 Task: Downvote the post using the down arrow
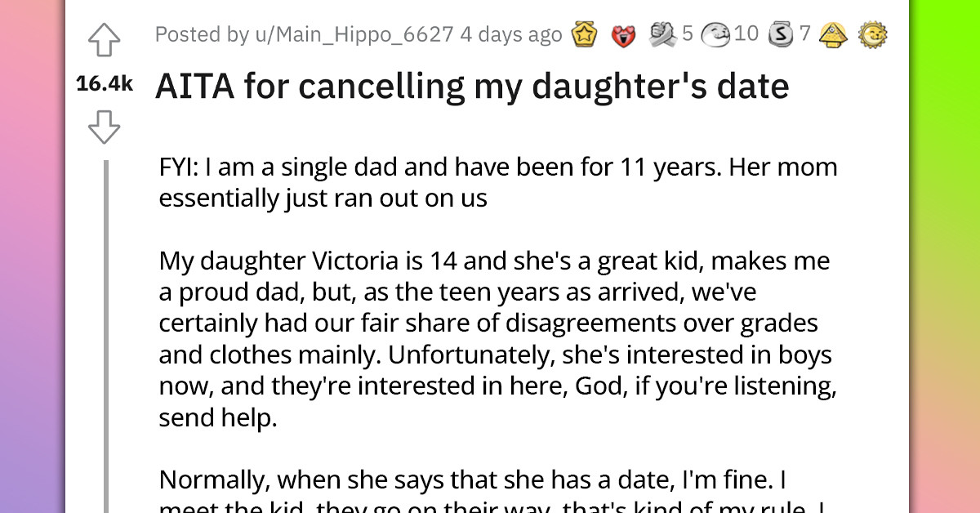pyautogui.click(x=103, y=127)
